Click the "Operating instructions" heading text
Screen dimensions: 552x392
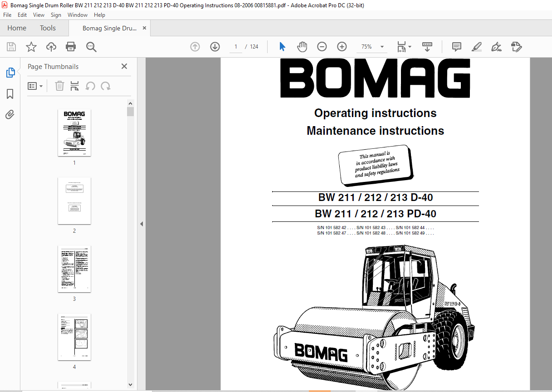(376, 113)
